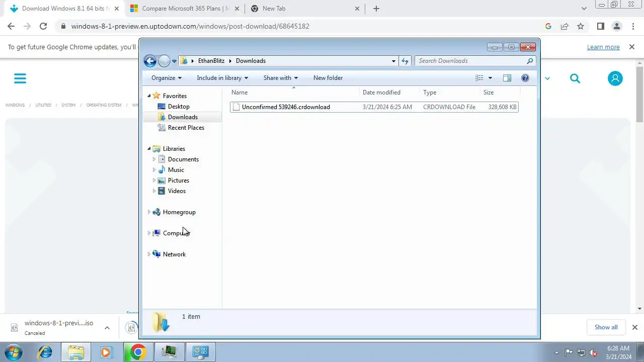The width and height of the screenshot is (644, 362).
Task: Open the Share with menu
Action: tap(281, 78)
